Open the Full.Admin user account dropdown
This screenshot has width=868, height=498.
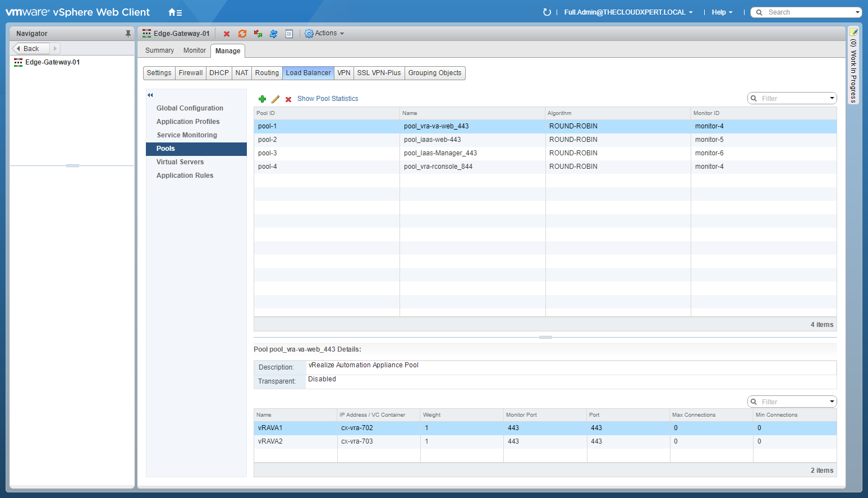[628, 12]
